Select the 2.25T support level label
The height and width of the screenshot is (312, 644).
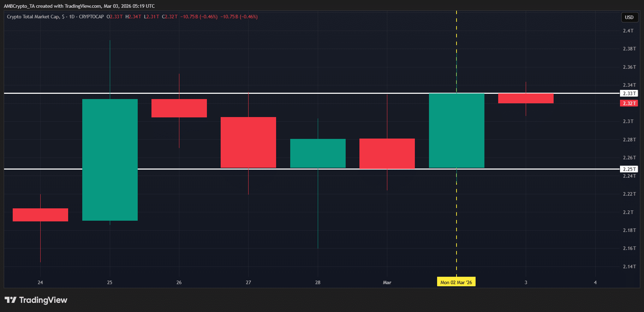pos(629,169)
